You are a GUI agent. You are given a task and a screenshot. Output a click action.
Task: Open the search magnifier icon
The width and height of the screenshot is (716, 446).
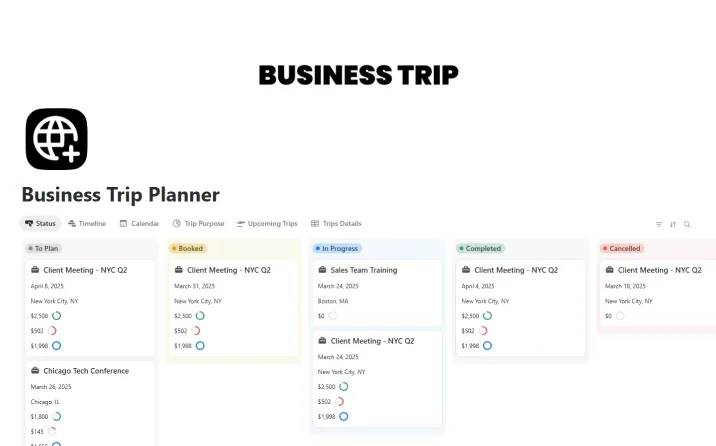pos(687,224)
